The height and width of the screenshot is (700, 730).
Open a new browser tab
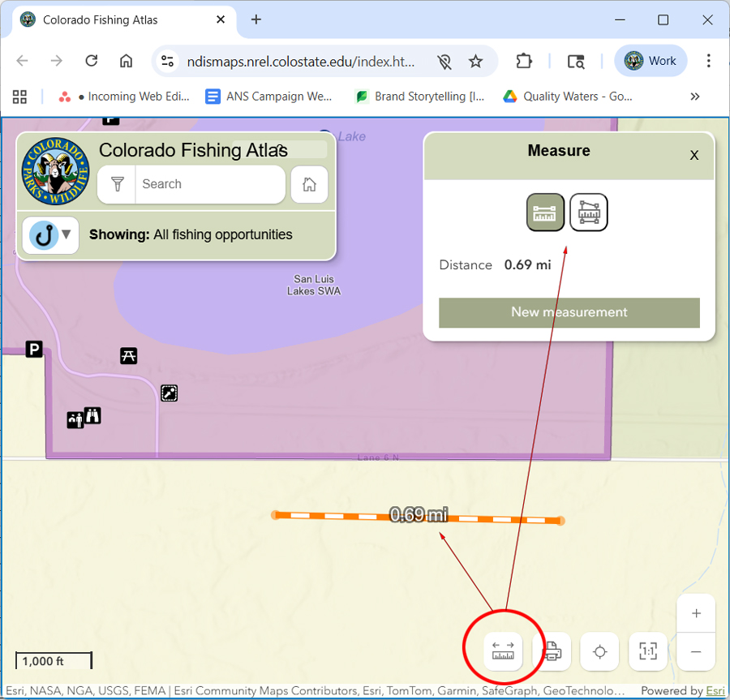pos(256,19)
